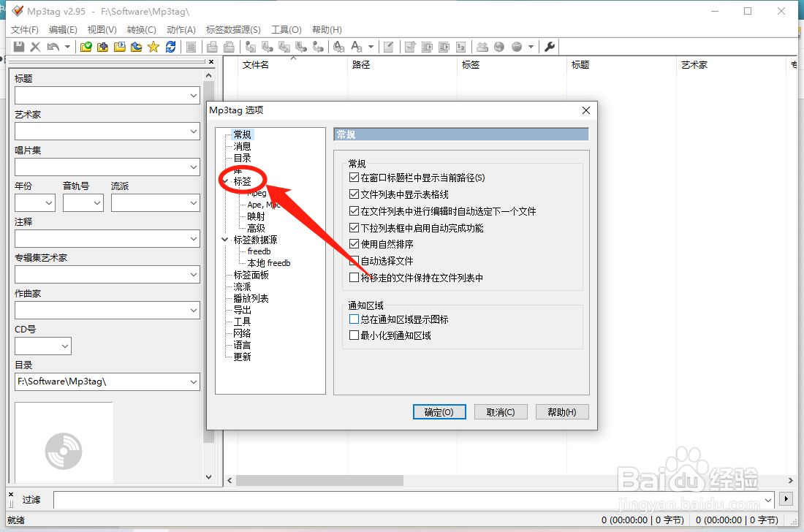Uncheck 在窗口标题栏中显示当前路径(S)
Viewport: 804px width, 532px height.
[x=354, y=178]
